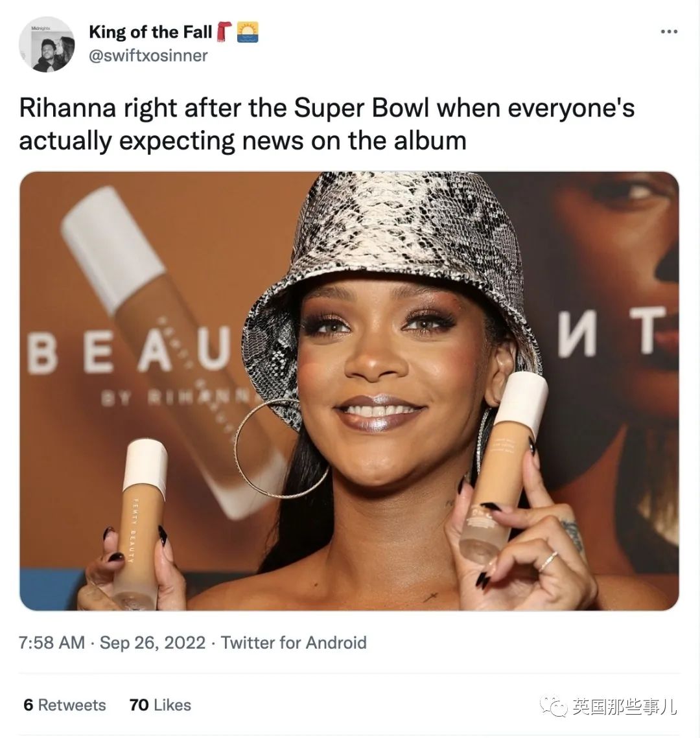
Task: Click the tweet text about Super Bowl
Action: tap(327, 124)
